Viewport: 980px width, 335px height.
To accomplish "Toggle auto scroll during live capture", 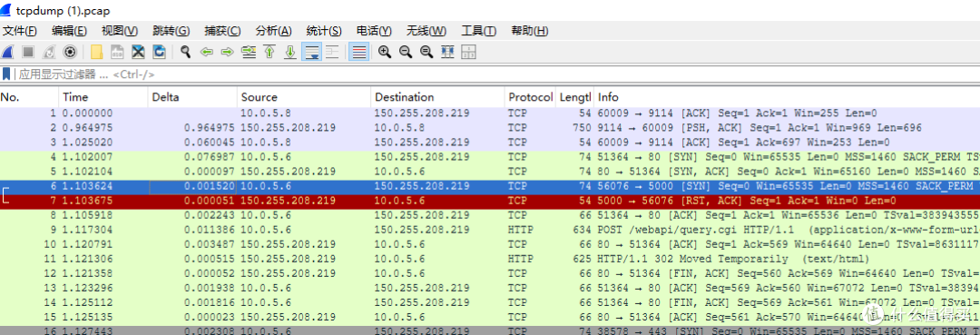I will (x=311, y=53).
